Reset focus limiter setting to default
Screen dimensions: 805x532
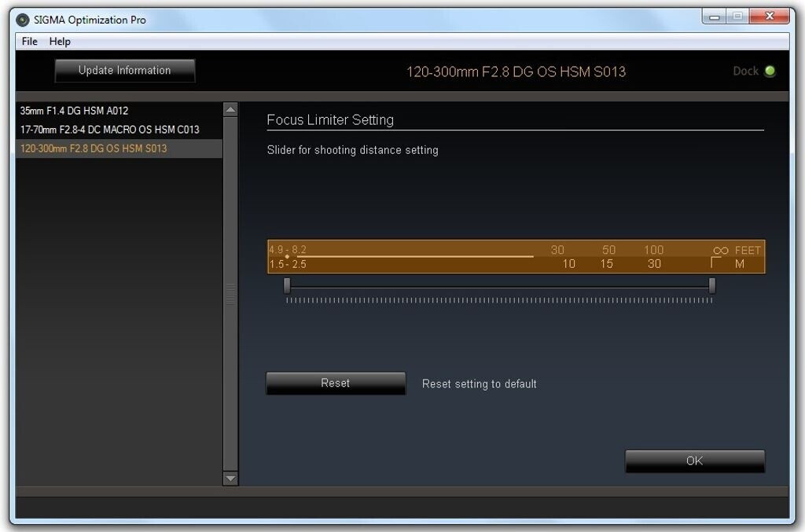(336, 383)
